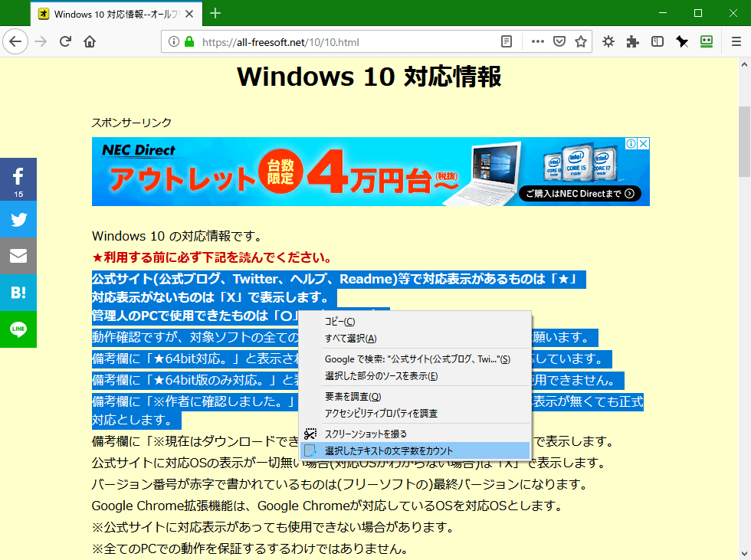
Task: Bookmark on Hatena with B! button
Action: pos(18,293)
